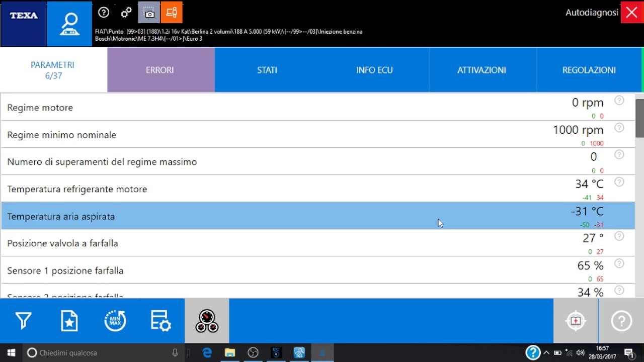Open the Windows Start menu

click(x=11, y=353)
